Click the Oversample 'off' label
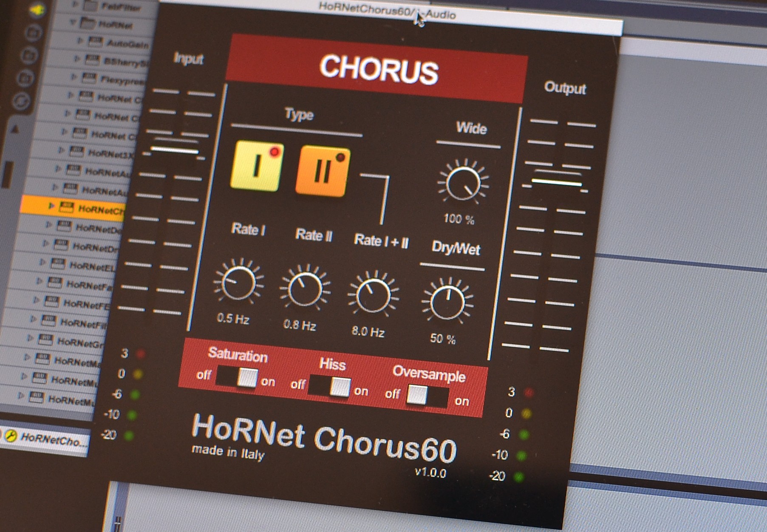The image size is (767, 532). coord(393,394)
